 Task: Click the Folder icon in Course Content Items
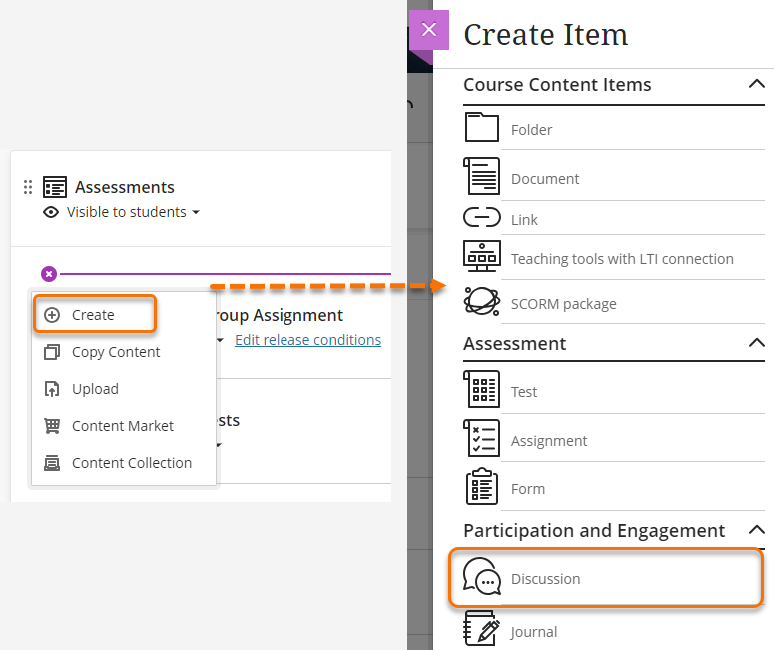pos(481,128)
